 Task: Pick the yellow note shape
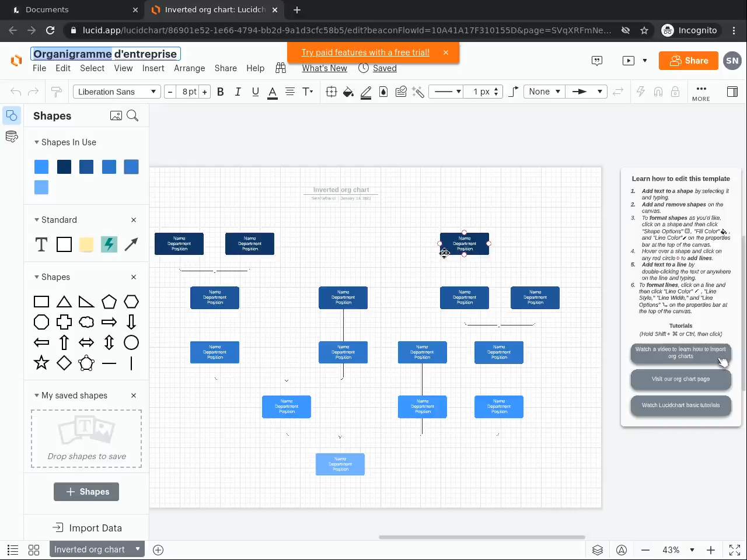[86, 244]
